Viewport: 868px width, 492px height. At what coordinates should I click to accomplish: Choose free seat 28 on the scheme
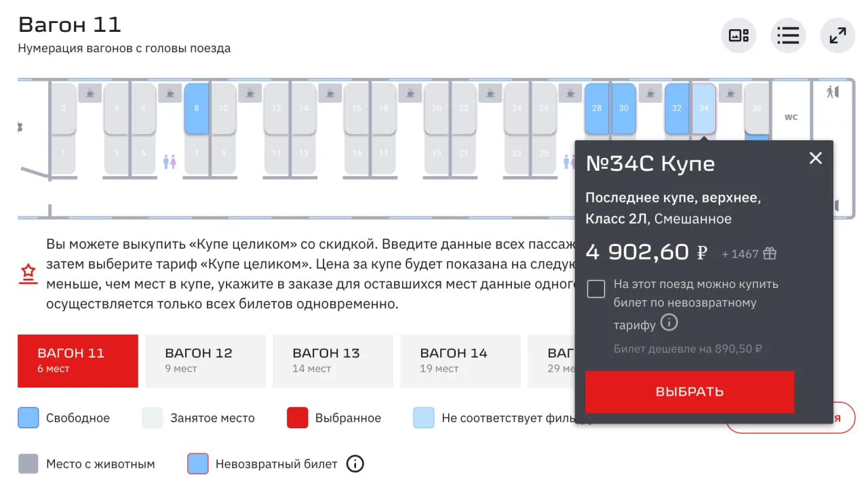(597, 108)
